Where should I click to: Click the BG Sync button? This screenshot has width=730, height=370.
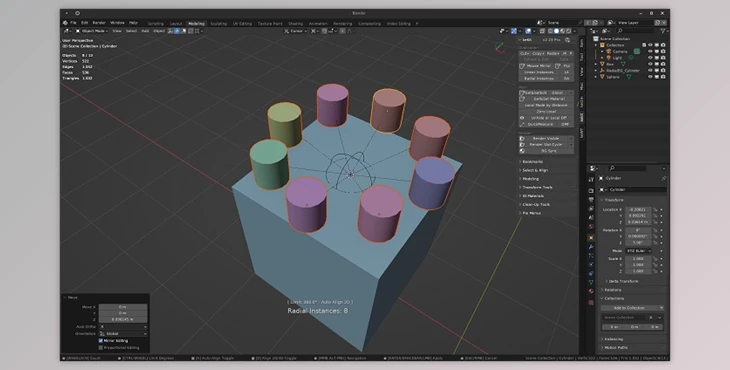(546, 151)
